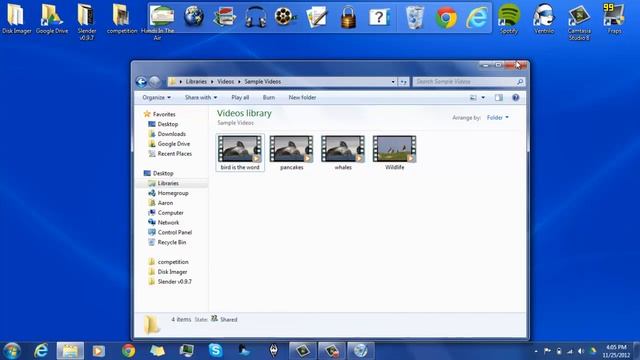Open the headphones icon in the top dock

coord(256,17)
